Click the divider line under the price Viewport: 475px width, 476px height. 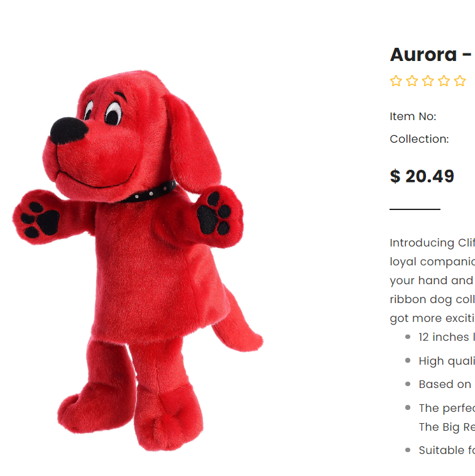(415, 209)
